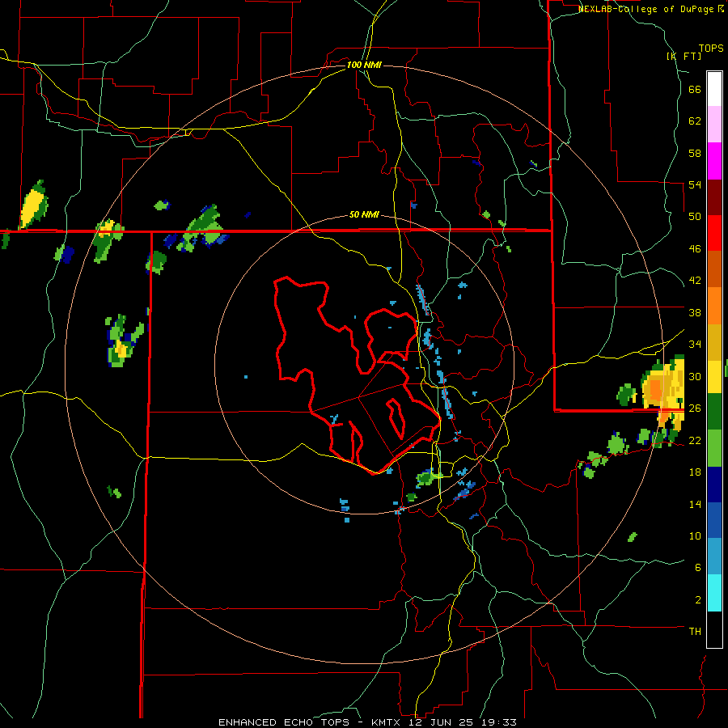The width and height of the screenshot is (728, 728).
Task: Pick the navy blue legend swatch
Action: click(714, 485)
